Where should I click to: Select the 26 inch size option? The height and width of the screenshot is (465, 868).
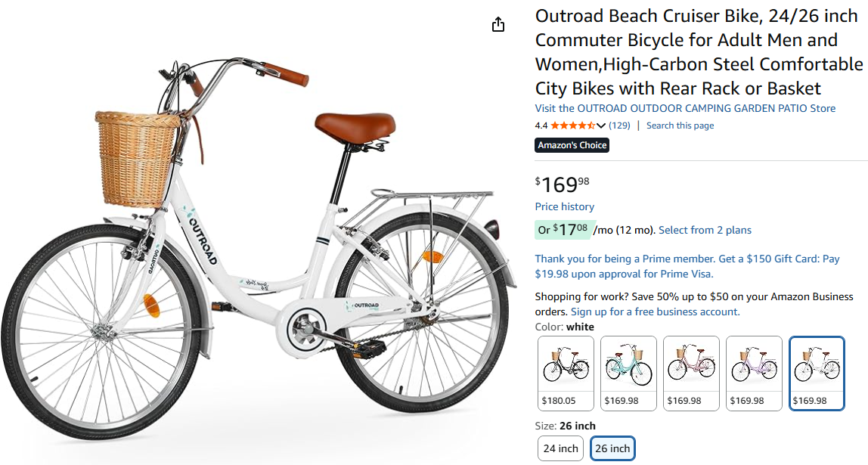[x=612, y=448]
